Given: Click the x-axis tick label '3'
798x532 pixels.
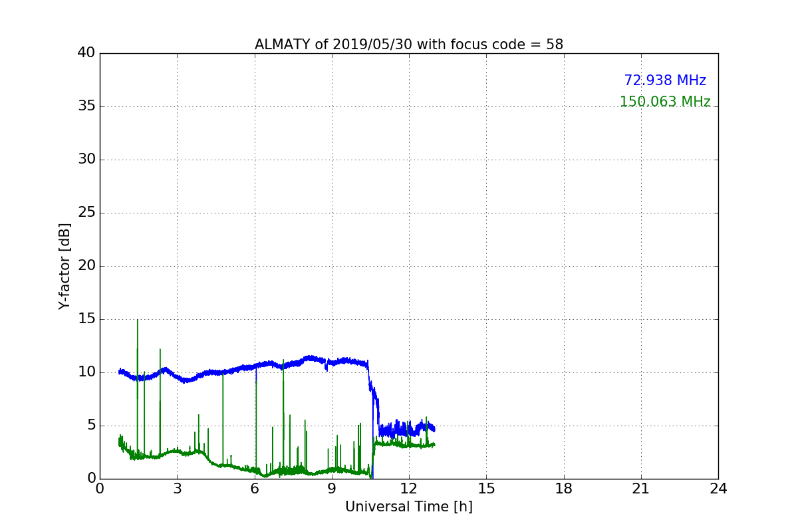Looking at the screenshot, I should (x=177, y=489).
